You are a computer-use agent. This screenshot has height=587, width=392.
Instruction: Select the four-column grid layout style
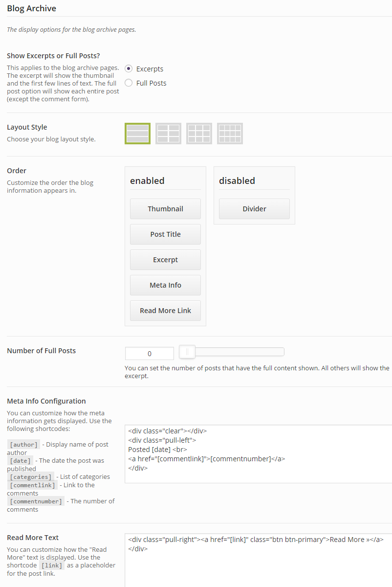click(230, 133)
